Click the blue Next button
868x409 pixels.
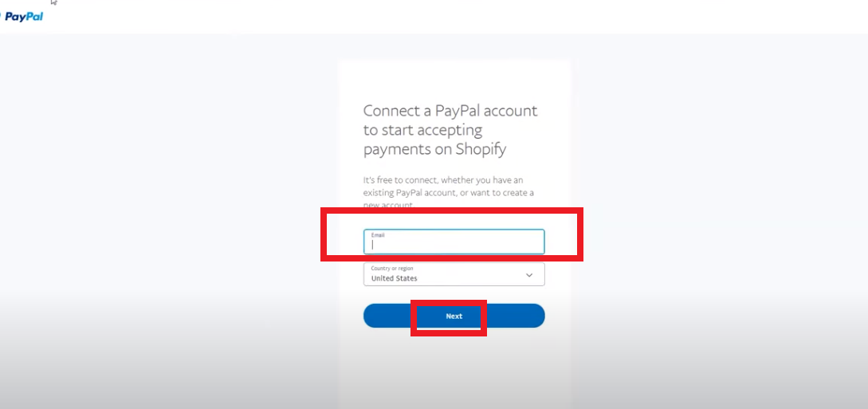(454, 316)
